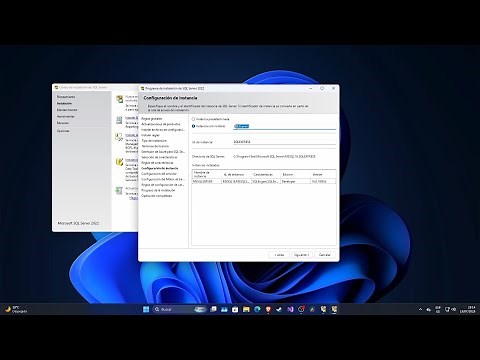This screenshot has height=360, width=480.
Task: Open the Windows Start menu
Action: click(x=146, y=309)
